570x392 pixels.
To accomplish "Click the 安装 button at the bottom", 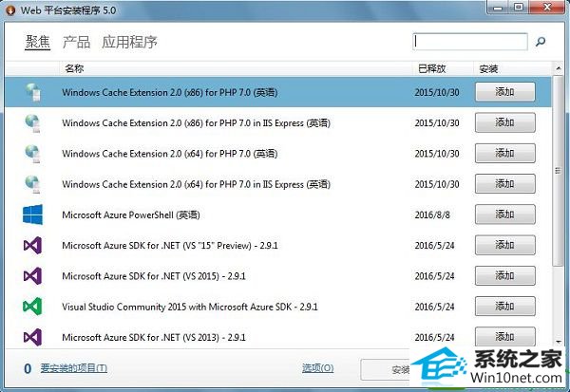I will [x=386, y=370].
